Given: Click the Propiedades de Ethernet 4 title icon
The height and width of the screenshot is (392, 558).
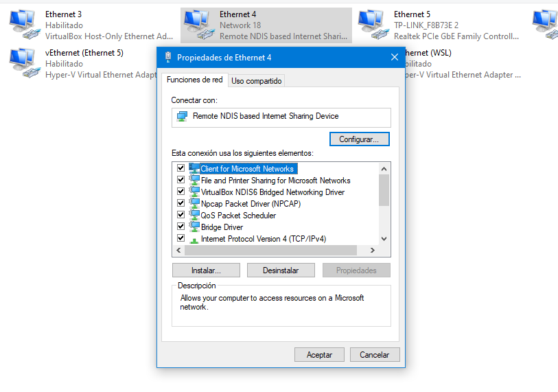Looking at the screenshot, I should coord(168,57).
